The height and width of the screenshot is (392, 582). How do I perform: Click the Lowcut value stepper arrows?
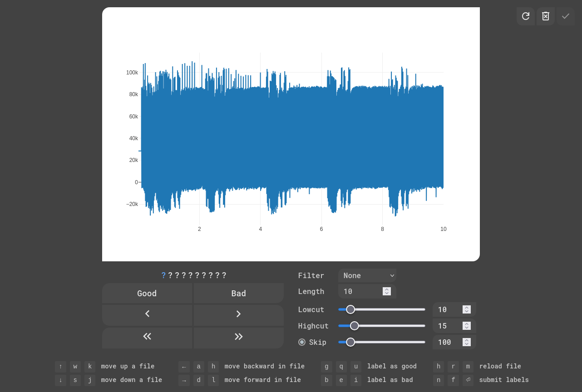[x=467, y=309]
